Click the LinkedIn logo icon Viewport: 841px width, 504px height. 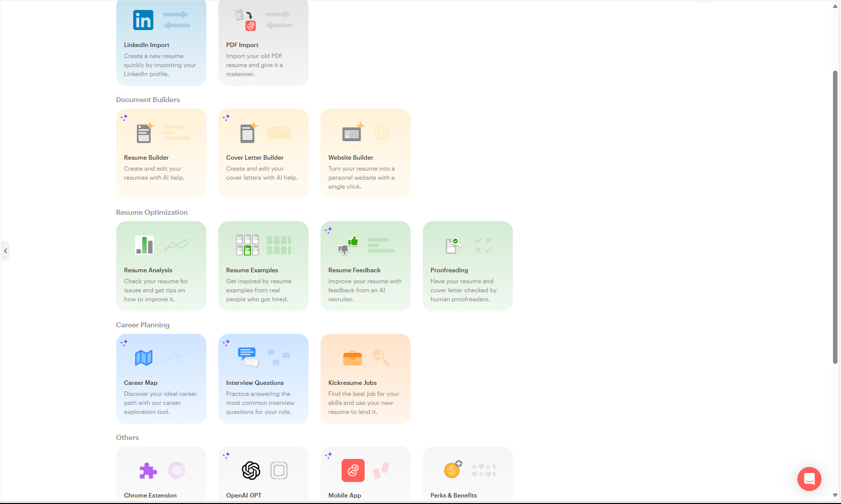tap(143, 20)
